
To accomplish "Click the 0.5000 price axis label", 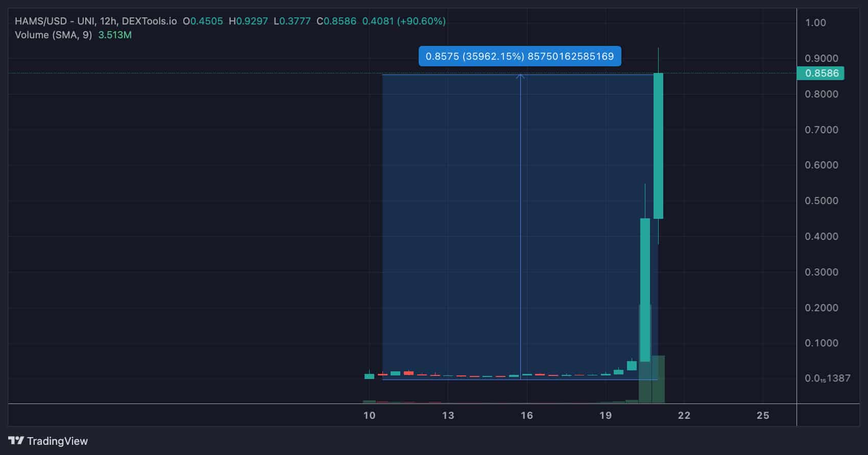I will point(821,200).
